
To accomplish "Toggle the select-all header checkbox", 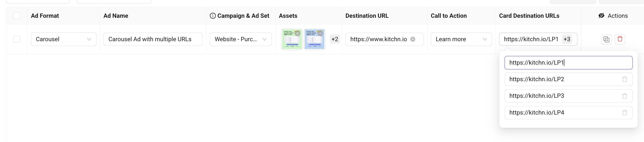I will click(x=17, y=16).
